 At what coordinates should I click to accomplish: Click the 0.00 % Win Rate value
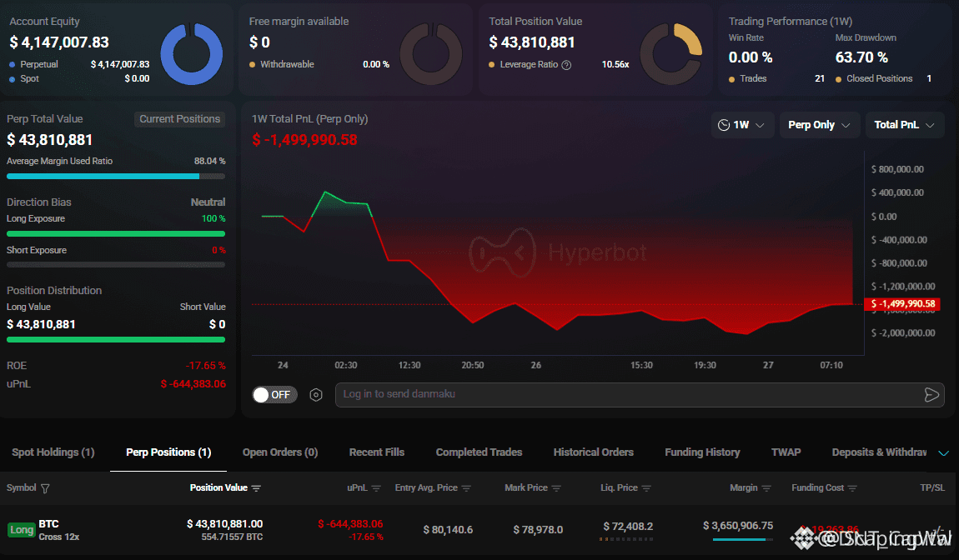pos(750,57)
